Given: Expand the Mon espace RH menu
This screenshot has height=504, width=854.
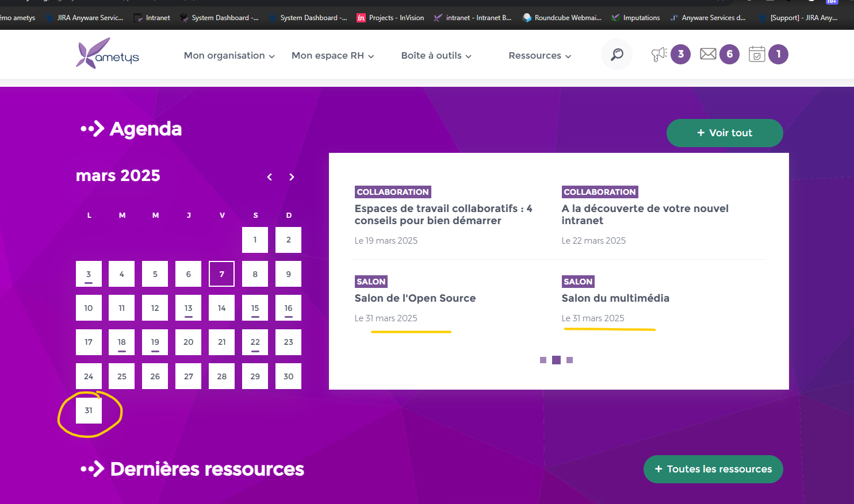Looking at the screenshot, I should coord(332,56).
